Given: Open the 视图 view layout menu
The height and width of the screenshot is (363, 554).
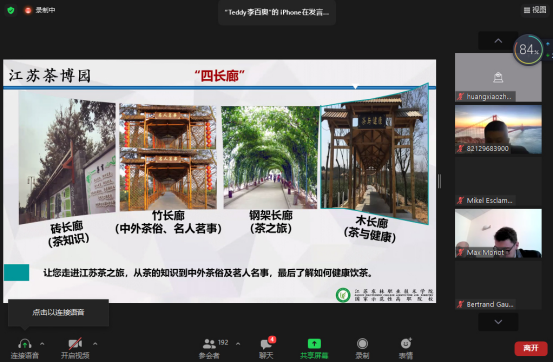Looking at the screenshot, I should coord(535,10).
